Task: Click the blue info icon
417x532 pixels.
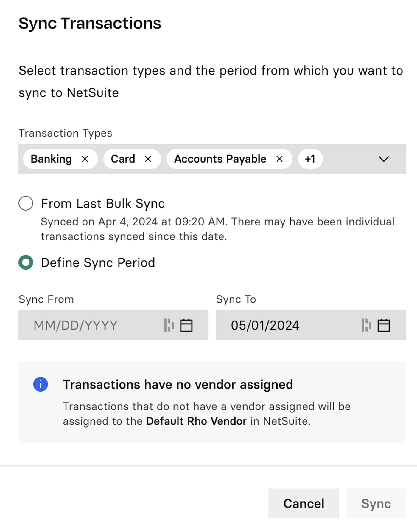Action: [41, 384]
